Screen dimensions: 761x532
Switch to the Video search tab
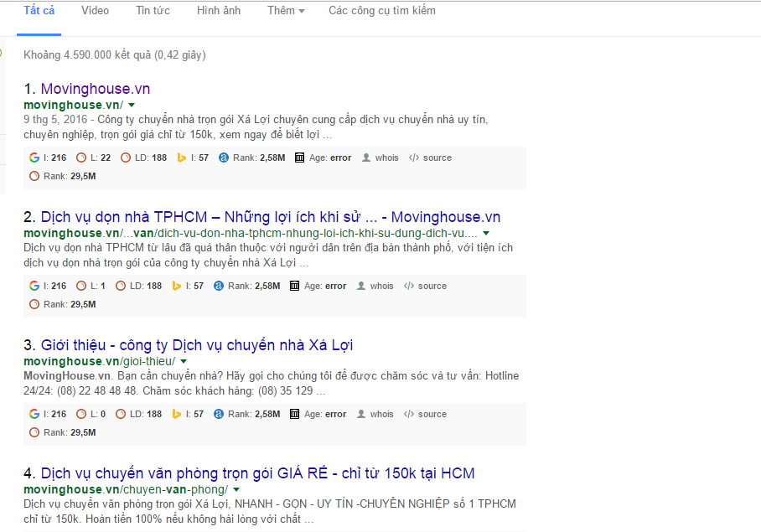coord(96,11)
